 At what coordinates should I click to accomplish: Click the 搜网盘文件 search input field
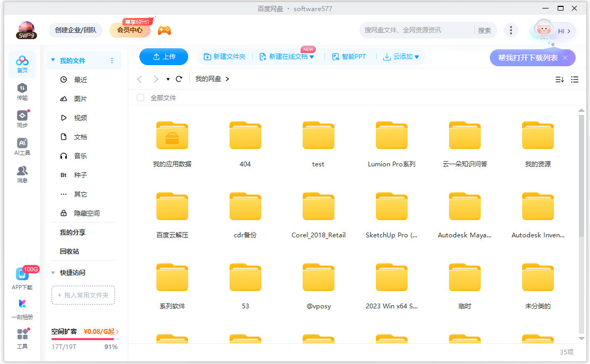(416, 30)
